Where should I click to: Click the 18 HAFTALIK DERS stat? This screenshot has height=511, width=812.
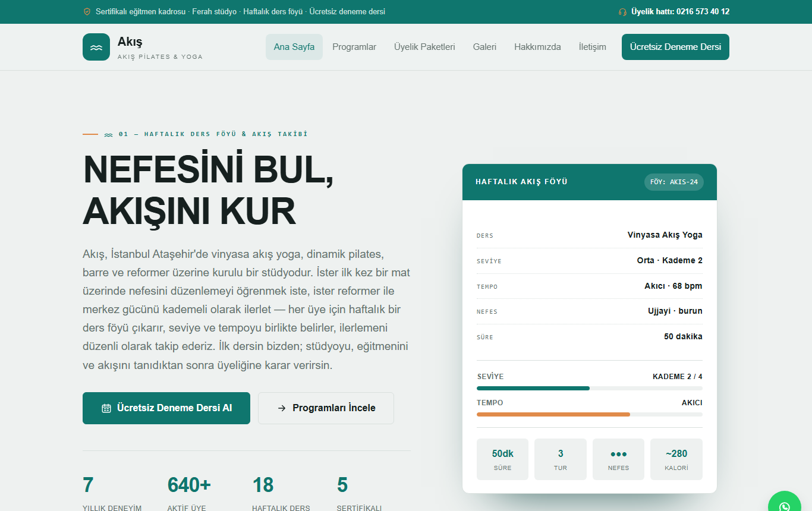coord(281,493)
